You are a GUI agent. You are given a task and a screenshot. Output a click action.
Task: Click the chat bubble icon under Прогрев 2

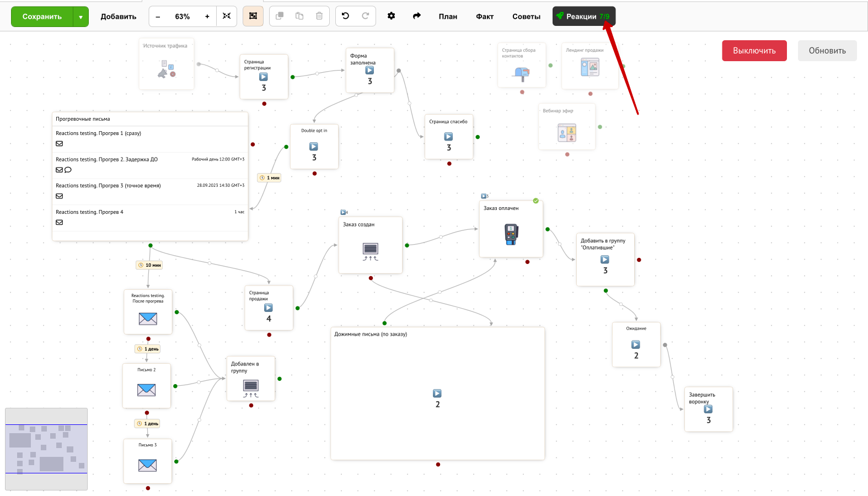pyautogui.click(x=68, y=170)
